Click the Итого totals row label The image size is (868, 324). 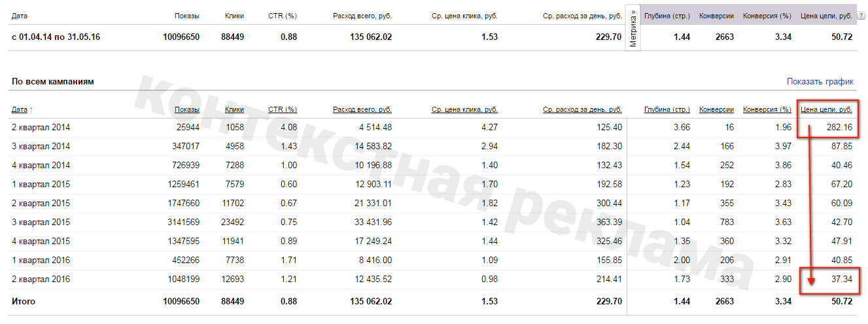tap(24, 302)
